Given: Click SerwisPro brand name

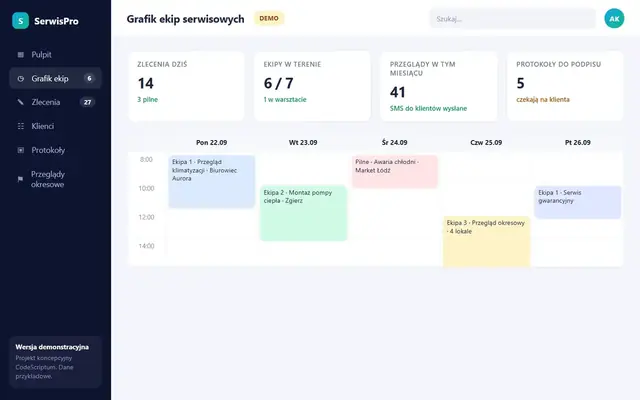Looking at the screenshot, I should click(x=56, y=21).
